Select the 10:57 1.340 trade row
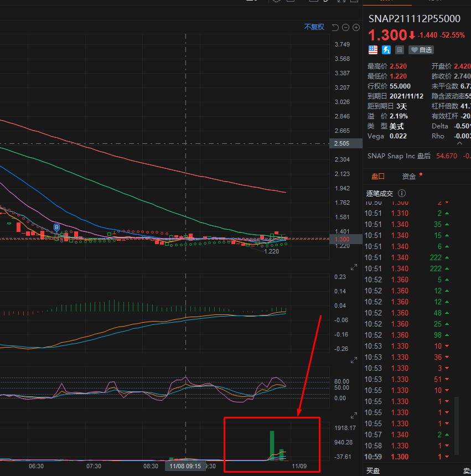 tap(407, 434)
